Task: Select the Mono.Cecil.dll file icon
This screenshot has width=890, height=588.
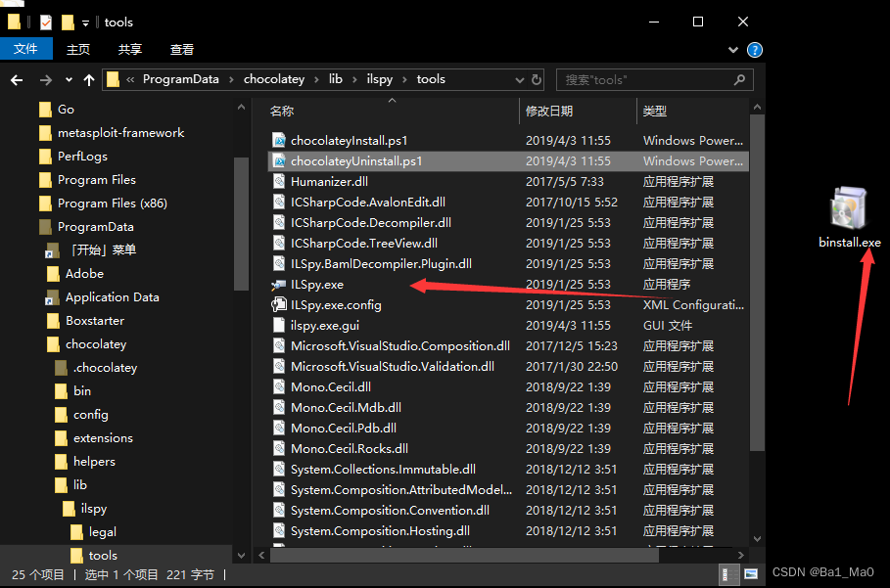Action: pyautogui.click(x=279, y=387)
